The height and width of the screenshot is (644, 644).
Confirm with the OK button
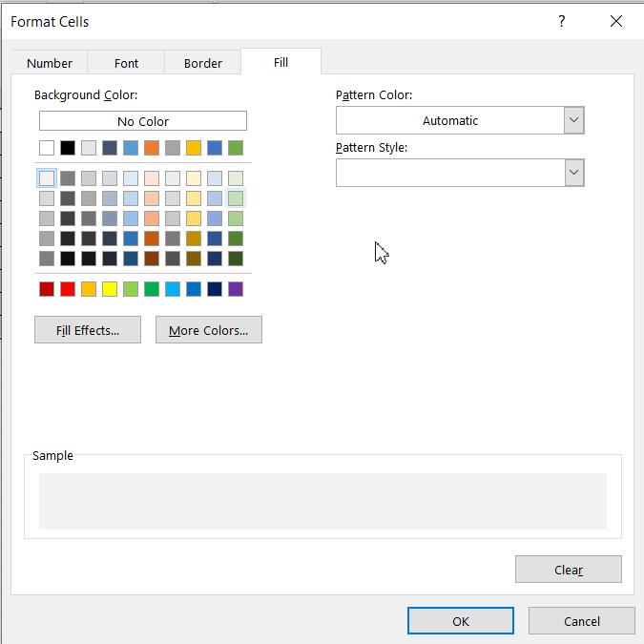[x=461, y=621]
